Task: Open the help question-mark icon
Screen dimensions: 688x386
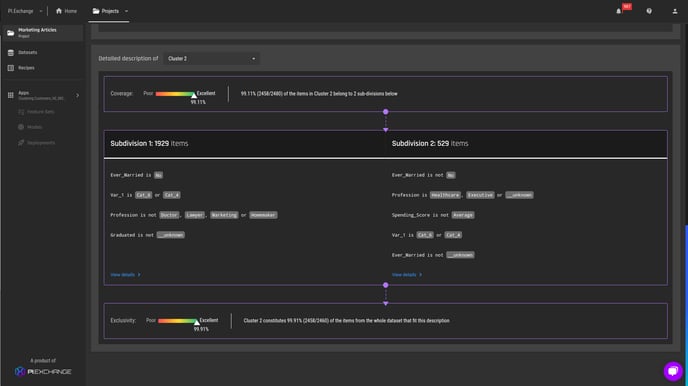Action: (x=649, y=11)
